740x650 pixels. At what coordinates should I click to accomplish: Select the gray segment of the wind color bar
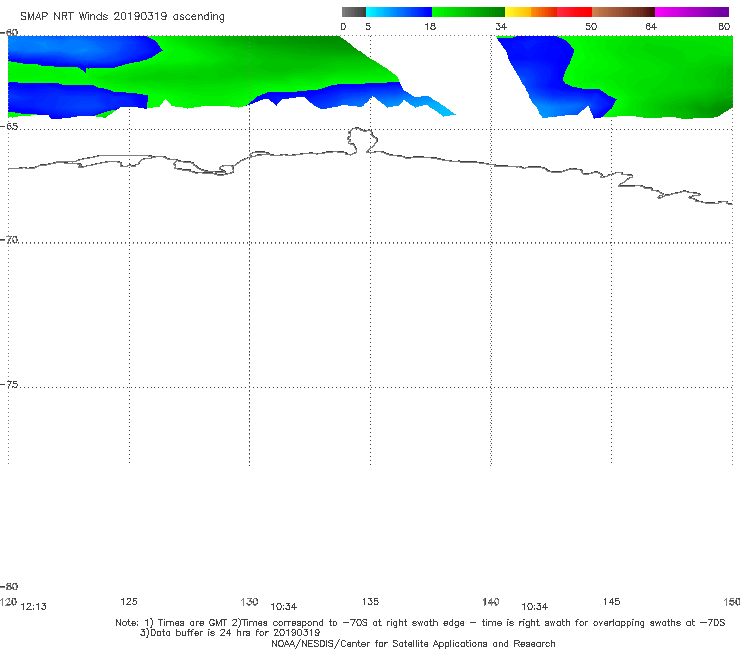(354, 12)
